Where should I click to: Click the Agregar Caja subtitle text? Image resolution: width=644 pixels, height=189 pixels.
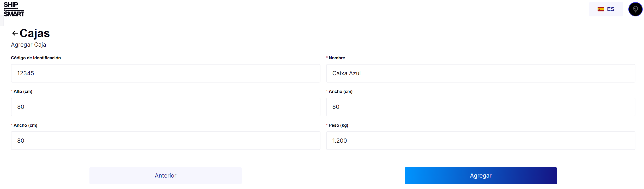[x=28, y=45]
